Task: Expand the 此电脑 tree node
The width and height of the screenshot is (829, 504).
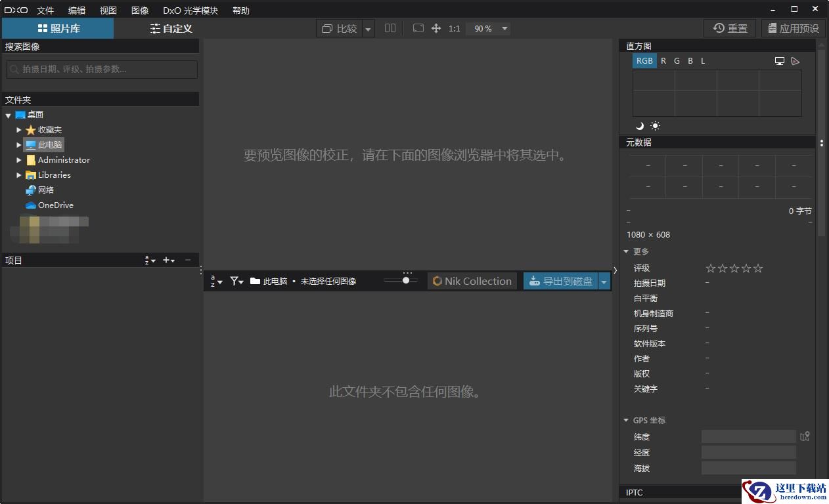Action: (x=19, y=145)
